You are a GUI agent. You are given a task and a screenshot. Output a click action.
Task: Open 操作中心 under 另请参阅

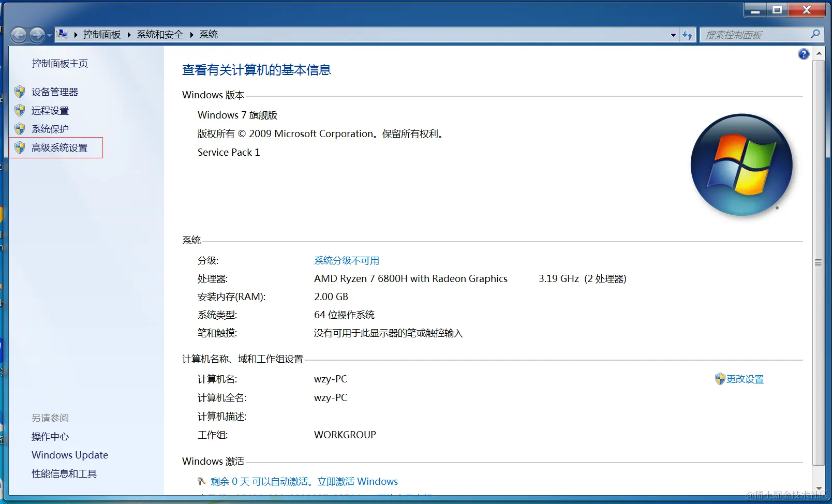(50, 436)
